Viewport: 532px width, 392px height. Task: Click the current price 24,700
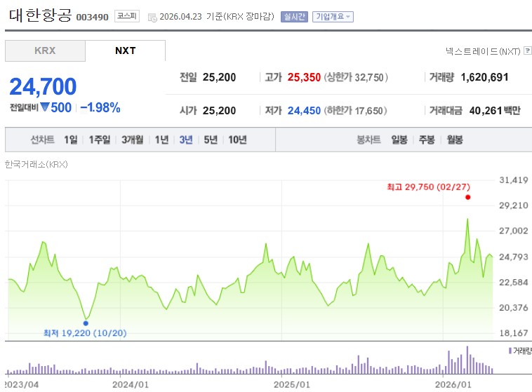point(43,86)
